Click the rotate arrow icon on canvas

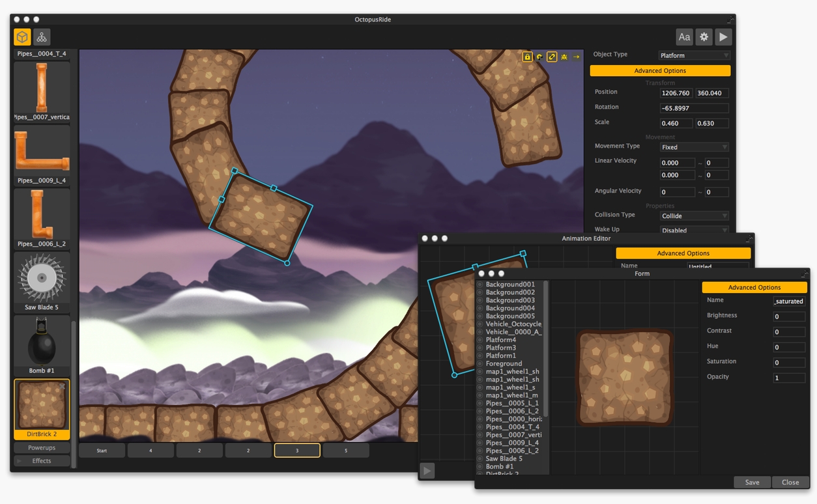pos(539,57)
